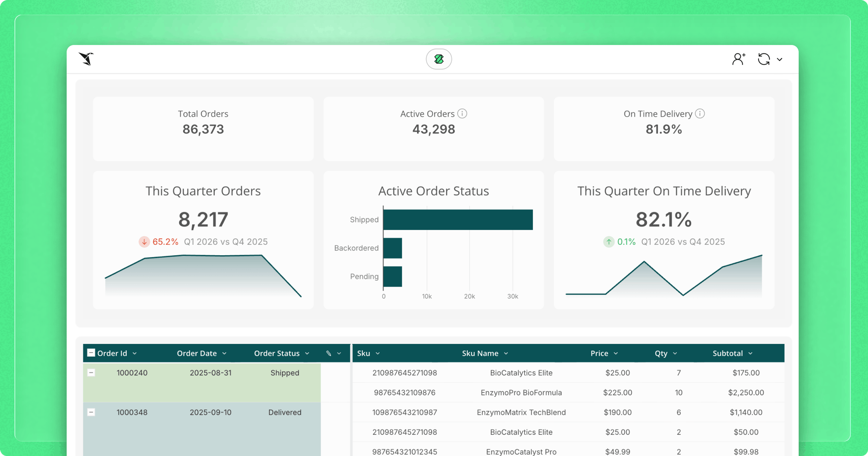Image resolution: width=868 pixels, height=456 pixels.
Task: Collapse order row 1000348
Action: tap(91, 412)
